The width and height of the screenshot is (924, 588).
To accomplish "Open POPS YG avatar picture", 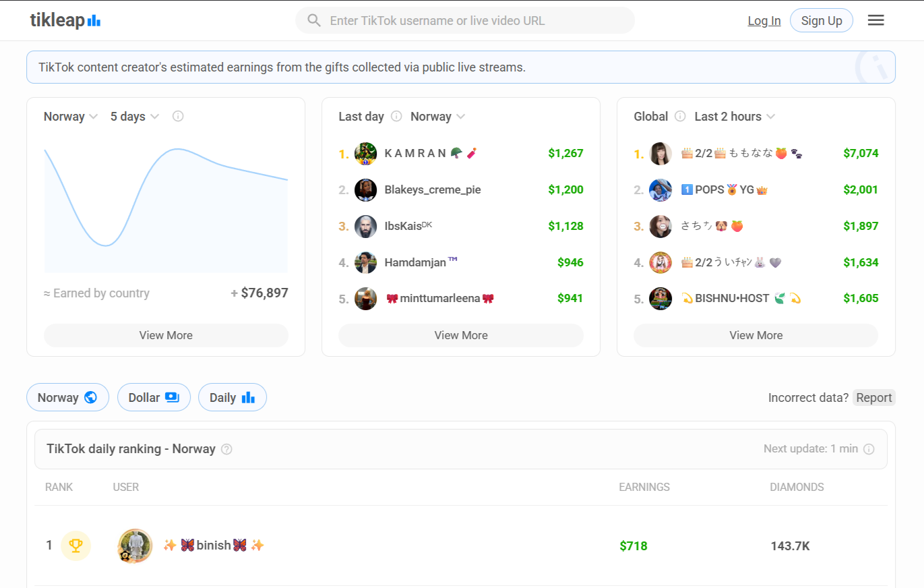I will coord(660,190).
